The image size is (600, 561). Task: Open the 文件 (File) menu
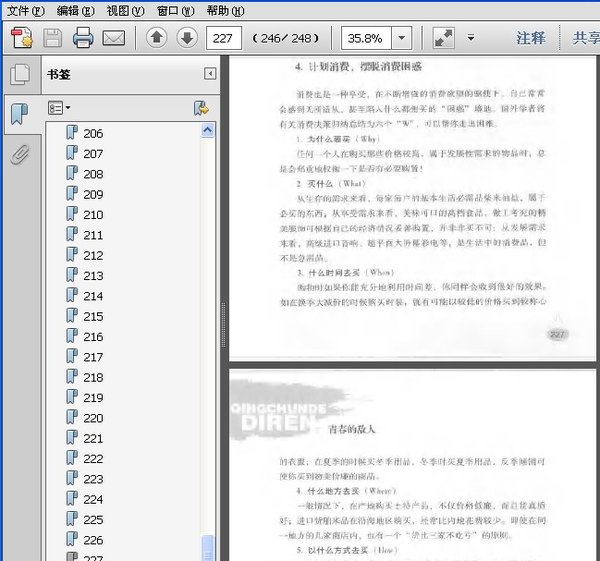click(25, 10)
